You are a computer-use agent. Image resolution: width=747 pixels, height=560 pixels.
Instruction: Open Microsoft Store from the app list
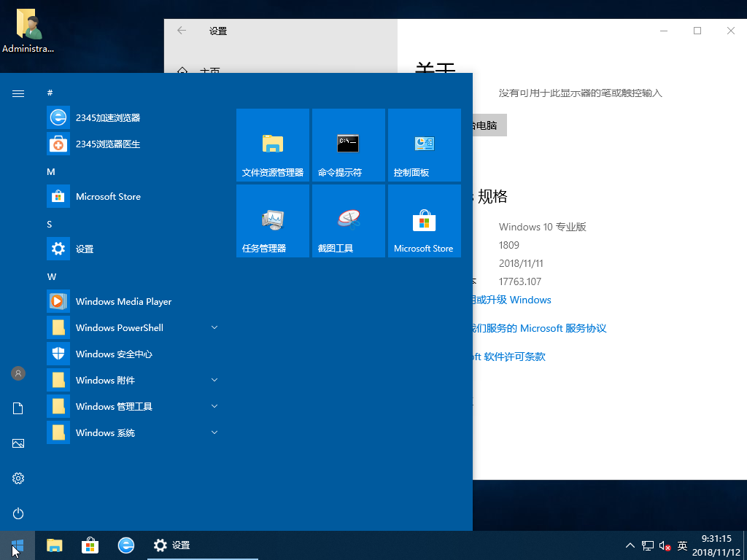click(x=133, y=196)
